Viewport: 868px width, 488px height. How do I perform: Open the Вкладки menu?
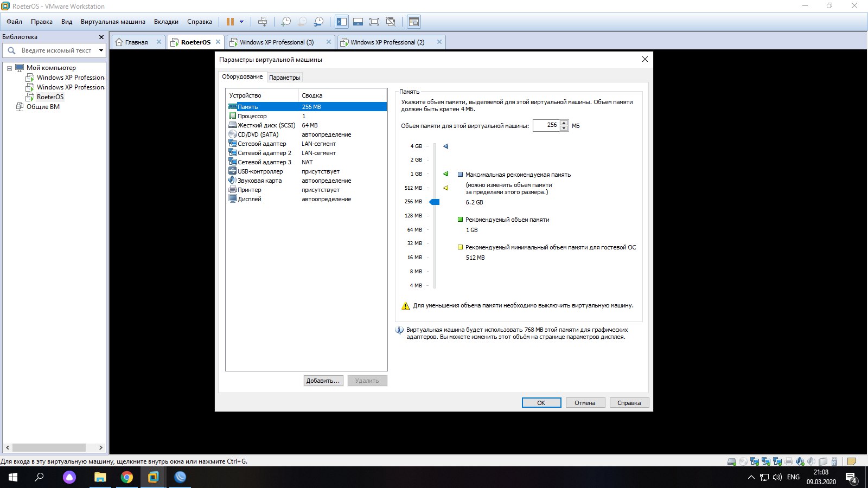[166, 22]
